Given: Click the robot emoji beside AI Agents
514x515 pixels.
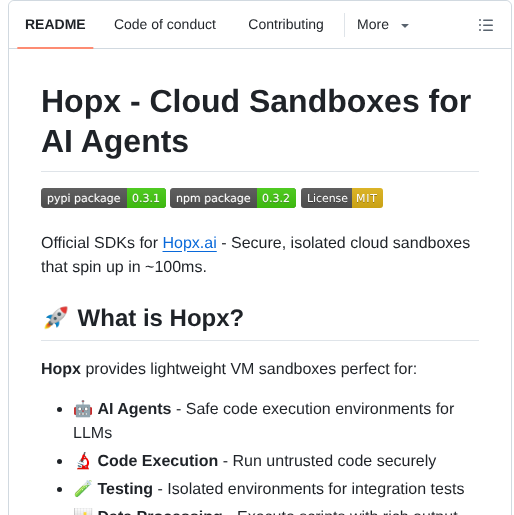Looking at the screenshot, I should [x=83, y=409].
